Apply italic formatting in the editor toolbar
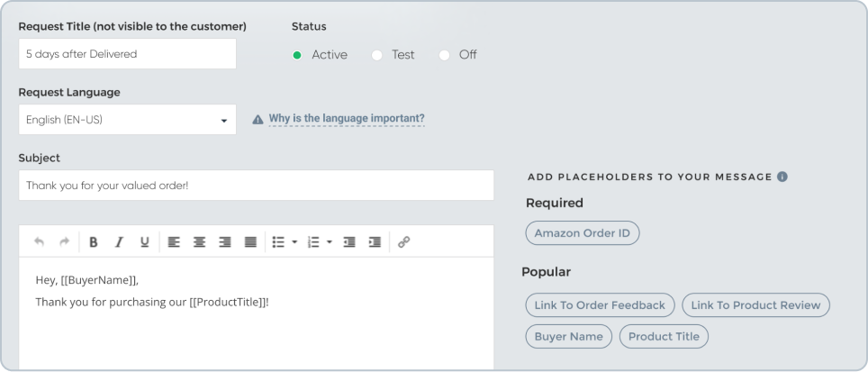This screenshot has height=372, width=868. click(x=119, y=242)
